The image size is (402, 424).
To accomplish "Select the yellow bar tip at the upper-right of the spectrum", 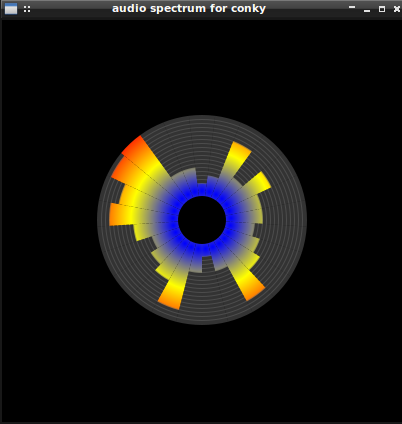I will tap(241, 149).
